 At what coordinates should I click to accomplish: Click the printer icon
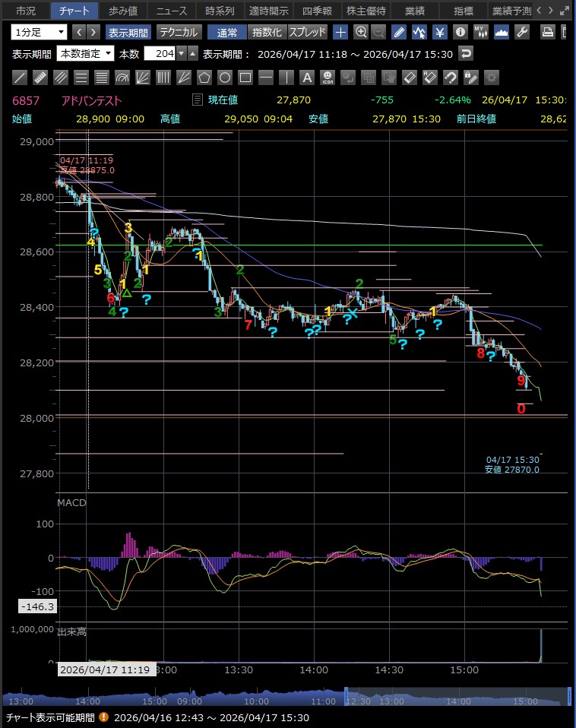[547, 32]
